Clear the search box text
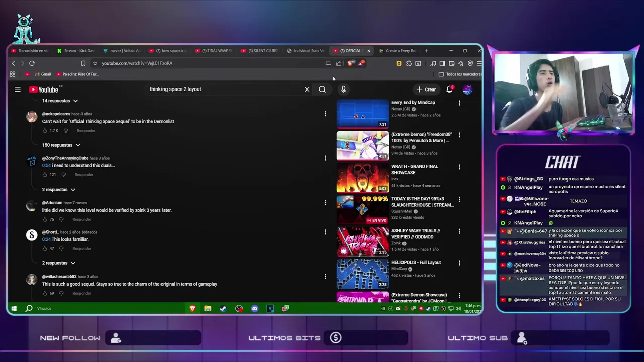The width and height of the screenshot is (644, 362). coord(307,89)
